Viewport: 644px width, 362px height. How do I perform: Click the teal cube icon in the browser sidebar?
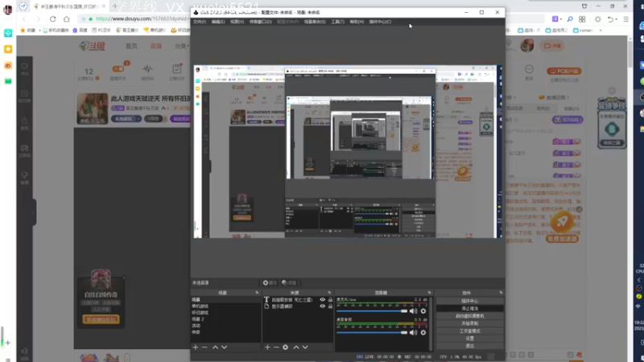8,33
